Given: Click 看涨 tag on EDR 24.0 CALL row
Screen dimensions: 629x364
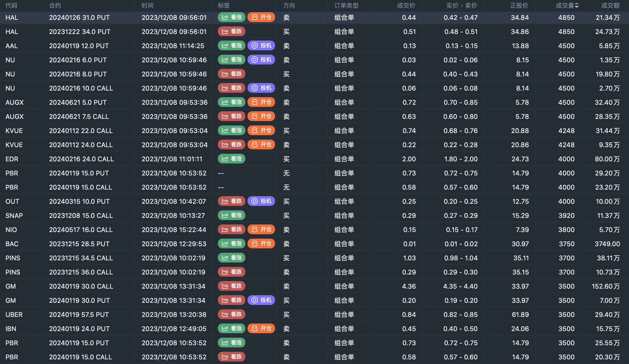Looking at the screenshot, I should [x=231, y=159].
